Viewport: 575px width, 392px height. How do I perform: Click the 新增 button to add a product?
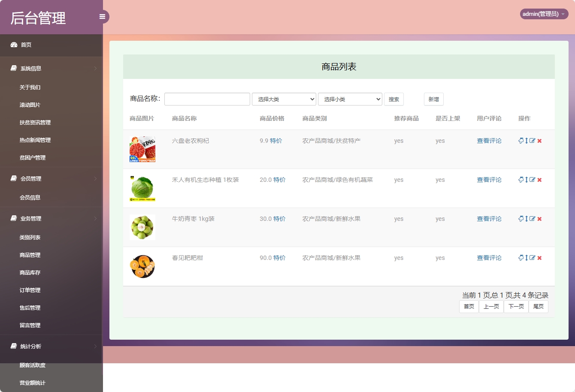(x=433, y=99)
